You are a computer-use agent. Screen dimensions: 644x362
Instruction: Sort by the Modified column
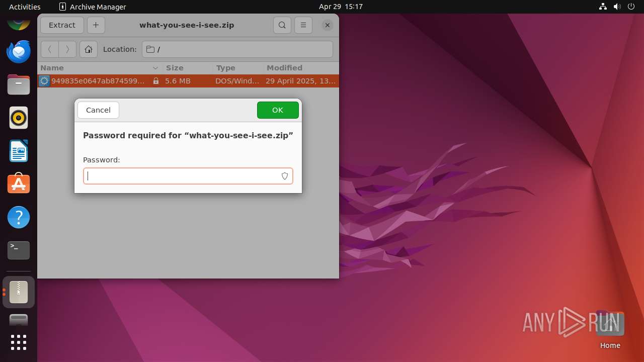(301, 68)
